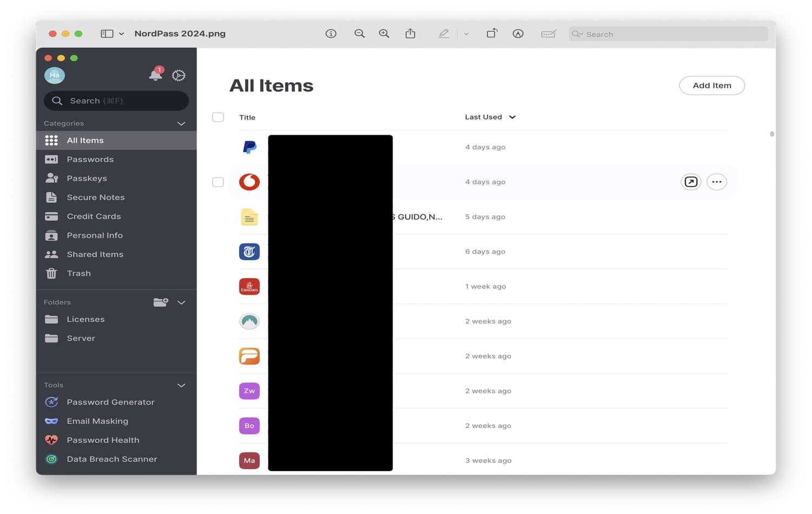
Task: Click the items list vertical scrollbar
Action: pyautogui.click(x=772, y=134)
